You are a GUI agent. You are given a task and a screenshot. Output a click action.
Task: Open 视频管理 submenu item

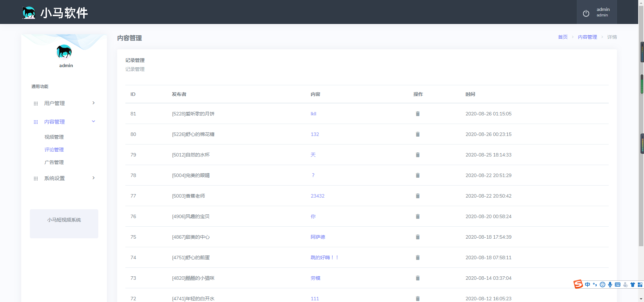click(x=54, y=137)
